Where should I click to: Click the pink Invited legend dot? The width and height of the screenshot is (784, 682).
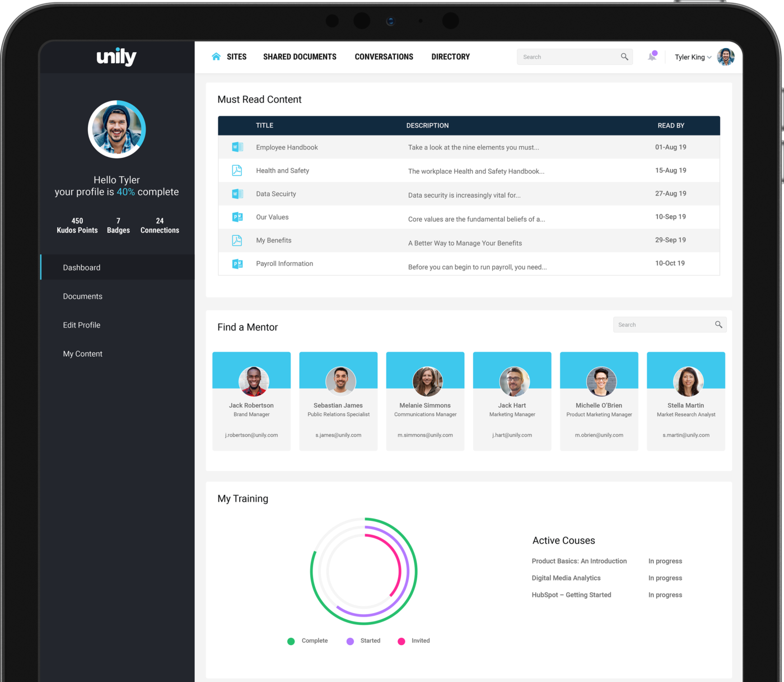(x=401, y=641)
